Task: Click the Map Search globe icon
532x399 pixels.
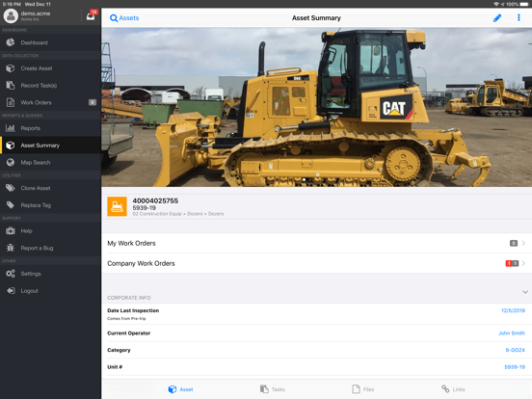Action: point(11,163)
